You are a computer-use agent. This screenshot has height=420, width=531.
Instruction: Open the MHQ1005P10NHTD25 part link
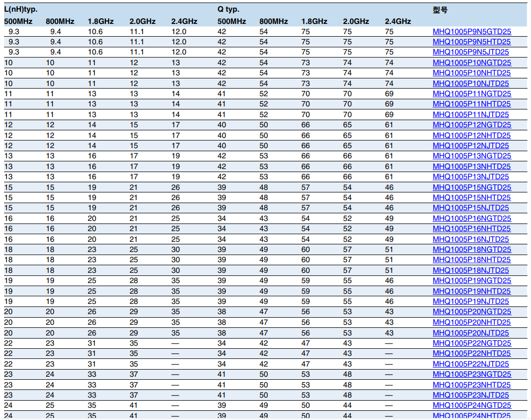pyautogui.click(x=471, y=73)
